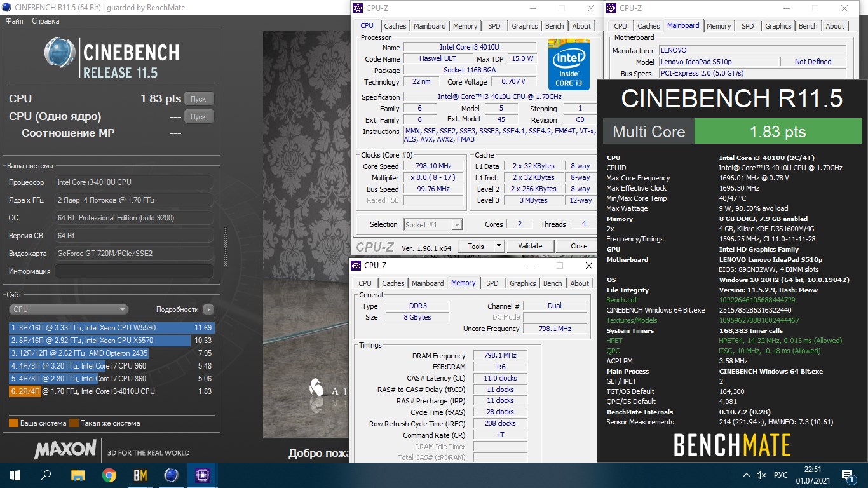The height and width of the screenshot is (488, 868).
Task: Select the Core i7 CPU 860 ranking row
Action: point(112,379)
